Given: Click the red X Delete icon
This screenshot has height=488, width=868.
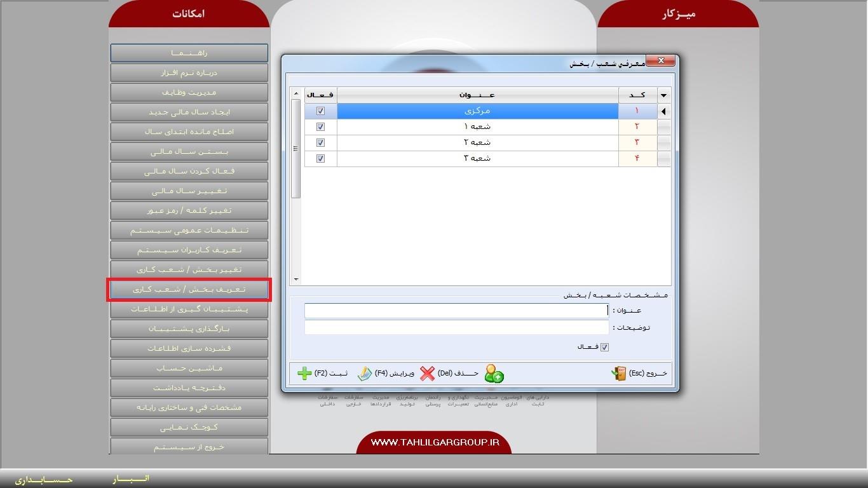Looking at the screenshot, I should click(x=428, y=374).
